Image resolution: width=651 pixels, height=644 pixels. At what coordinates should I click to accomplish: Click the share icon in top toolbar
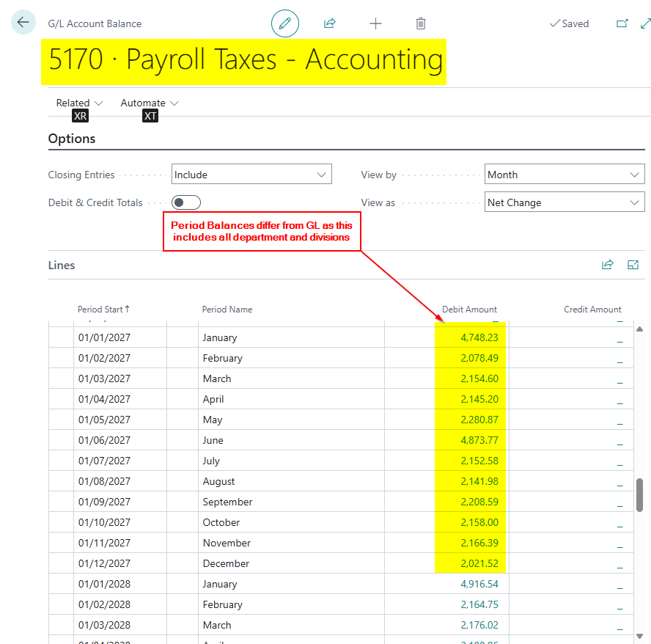[x=330, y=23]
